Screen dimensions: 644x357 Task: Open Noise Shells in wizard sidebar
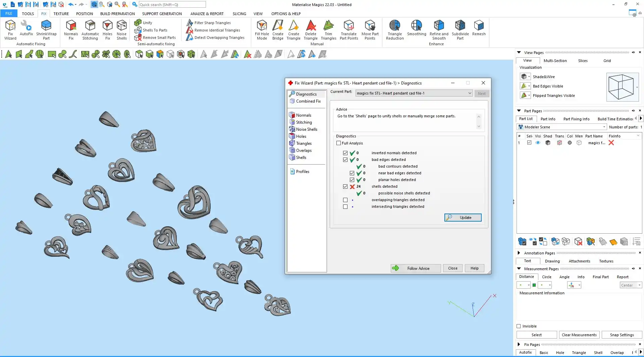pyautogui.click(x=306, y=129)
